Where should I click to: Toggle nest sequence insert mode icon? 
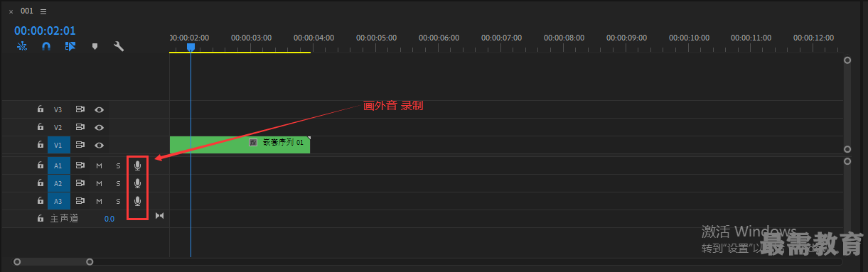click(22, 46)
